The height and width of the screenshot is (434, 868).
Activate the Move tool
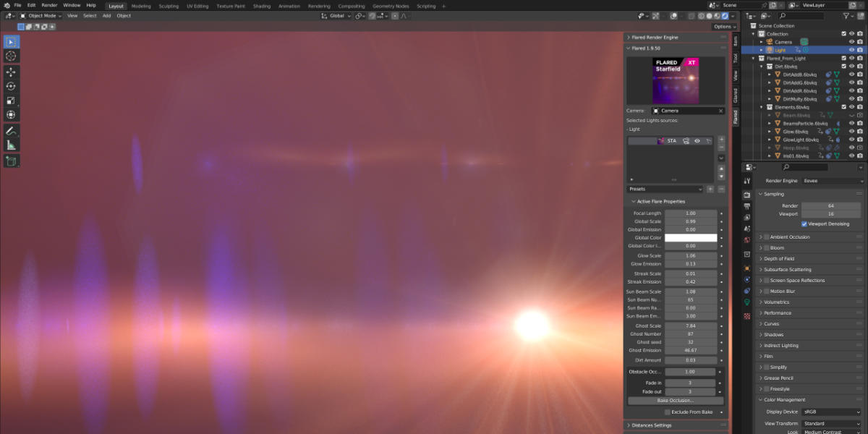click(x=11, y=72)
